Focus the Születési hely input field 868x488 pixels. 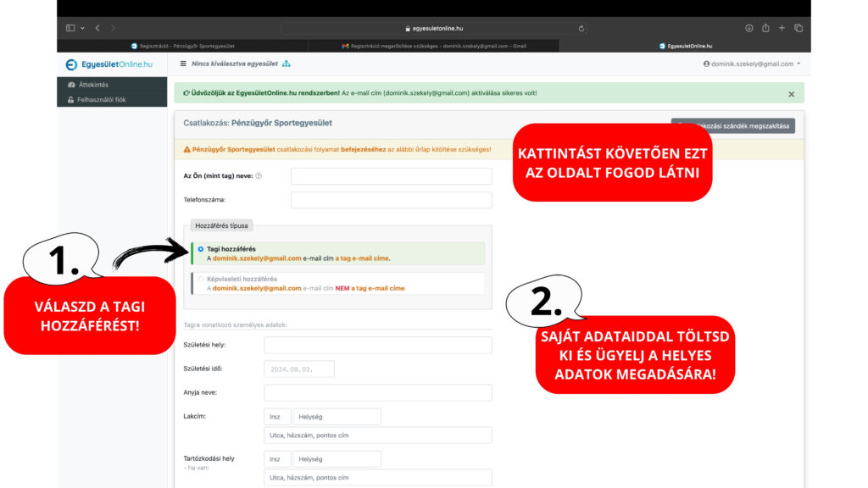tap(377, 345)
